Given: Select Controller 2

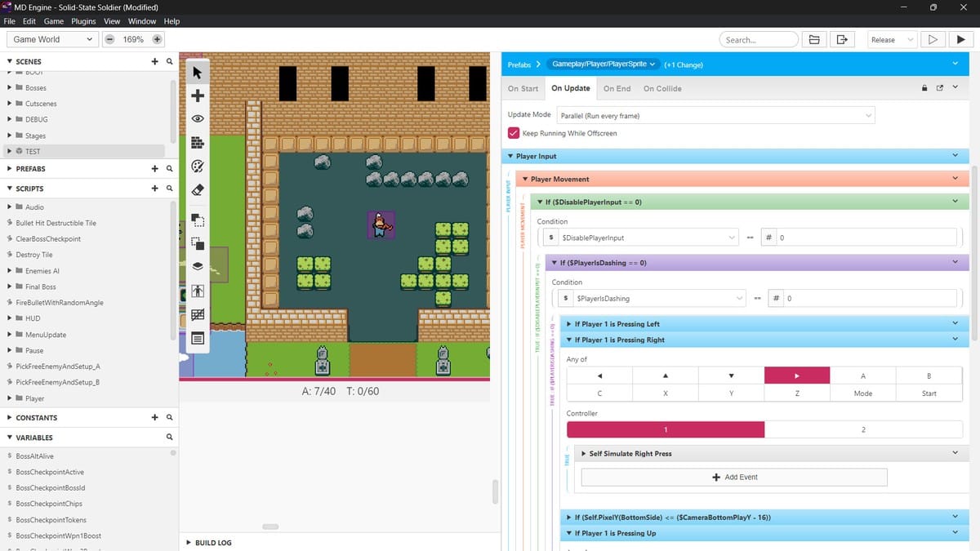Looking at the screenshot, I should (864, 429).
